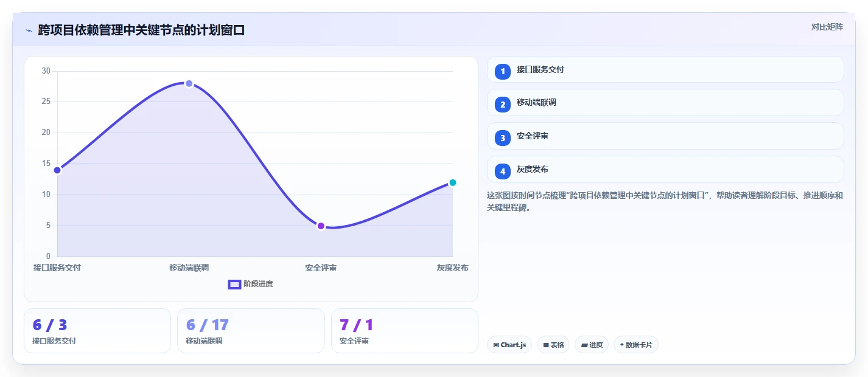Select step badge 3 for 安全评审
The image size is (868, 377).
503,138
